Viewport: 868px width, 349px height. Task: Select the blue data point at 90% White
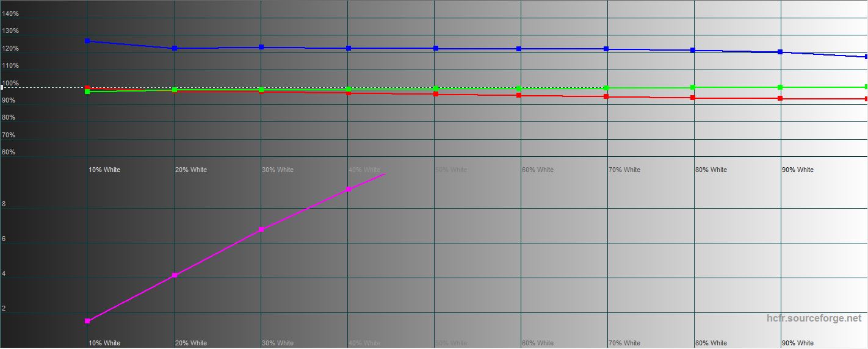[x=780, y=52]
